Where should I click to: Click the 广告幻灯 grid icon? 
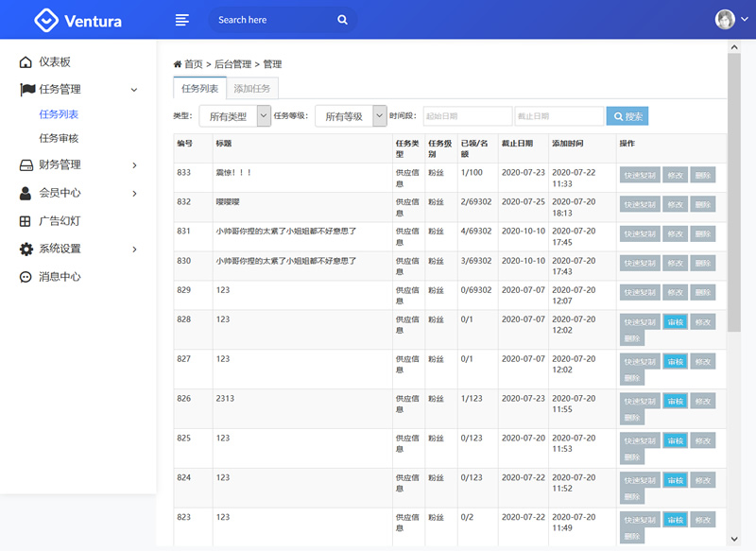[x=26, y=221]
